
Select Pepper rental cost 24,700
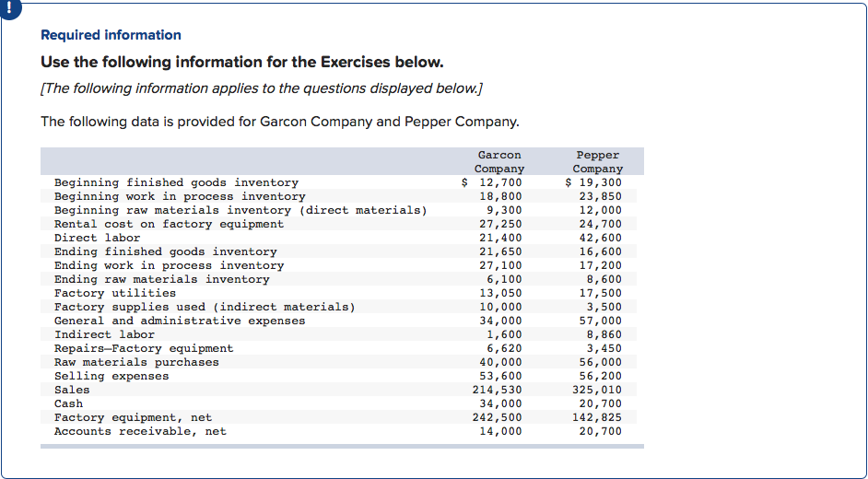click(601, 224)
